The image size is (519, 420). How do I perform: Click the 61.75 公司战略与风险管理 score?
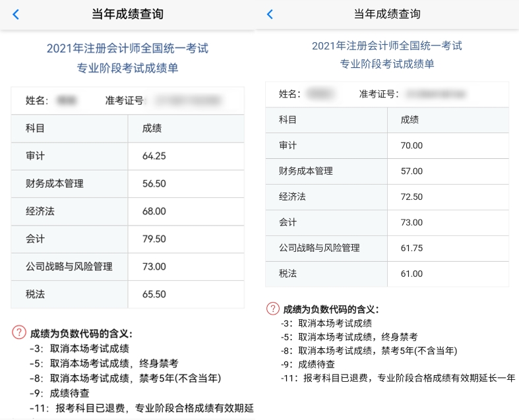point(412,248)
